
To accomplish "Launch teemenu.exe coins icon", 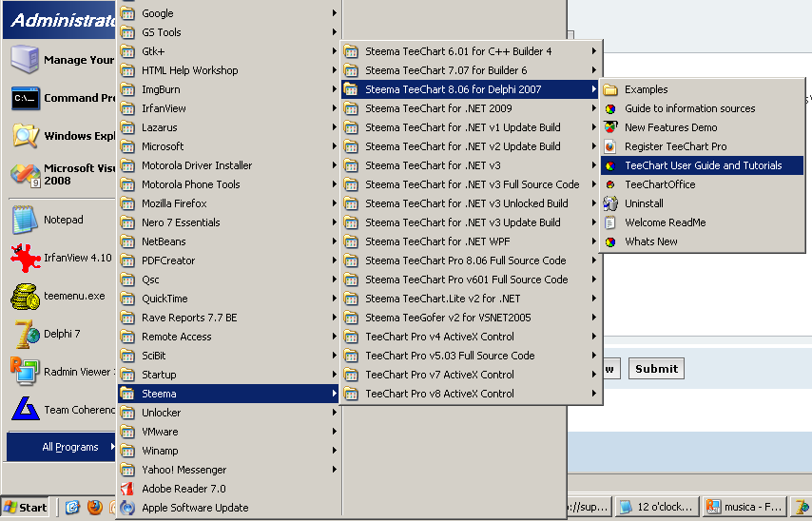I will pos(25,297).
